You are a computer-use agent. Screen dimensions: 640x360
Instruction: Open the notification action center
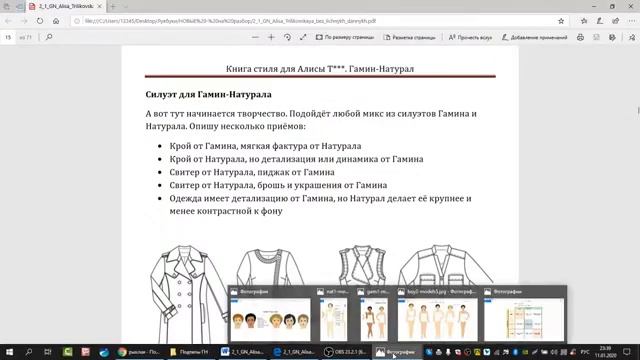627,352
